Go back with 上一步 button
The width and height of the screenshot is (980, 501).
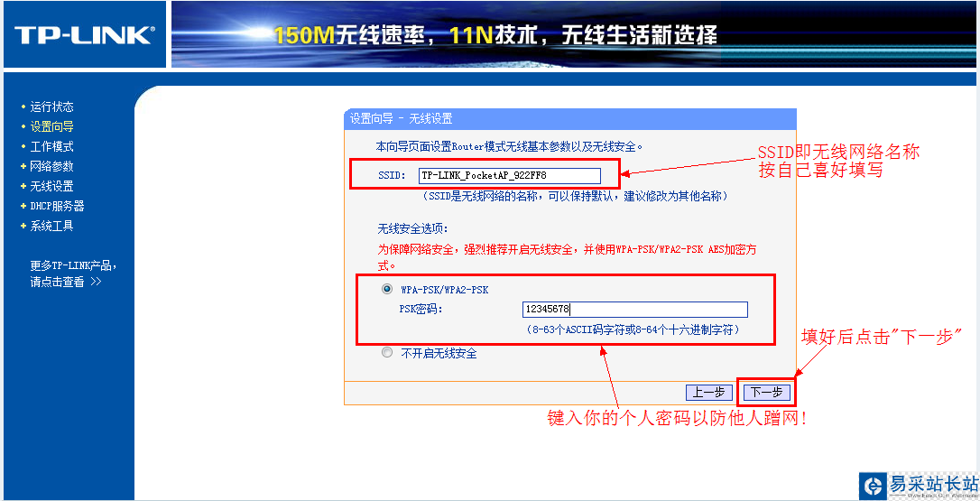pos(708,392)
